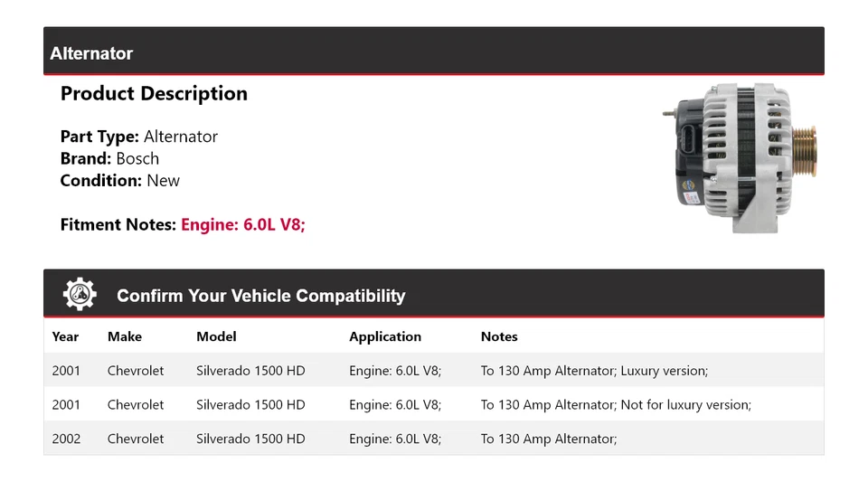Click Silverado 1500 HD in the 2002 row

[250, 439]
